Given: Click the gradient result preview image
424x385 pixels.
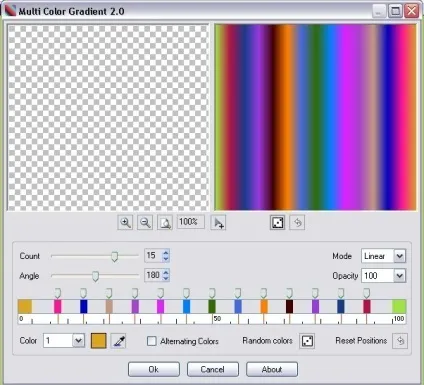Looking at the screenshot, I should pos(315,117).
